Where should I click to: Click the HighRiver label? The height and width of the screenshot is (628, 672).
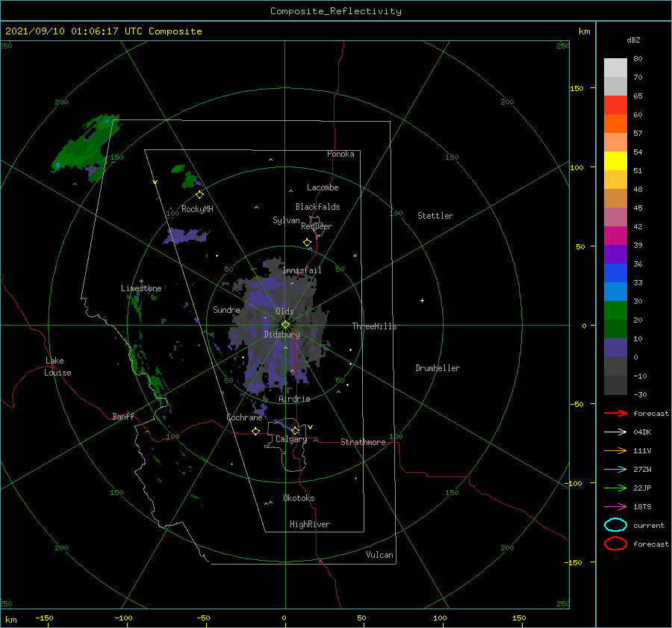click(310, 524)
